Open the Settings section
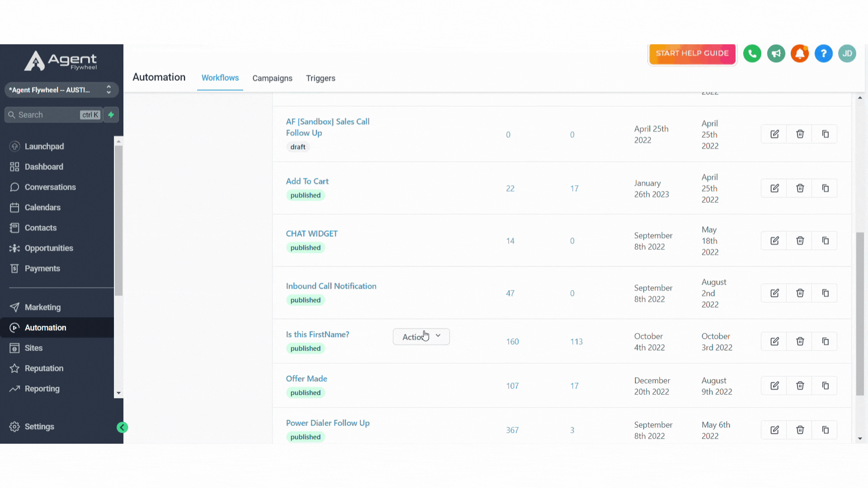 (39, 426)
